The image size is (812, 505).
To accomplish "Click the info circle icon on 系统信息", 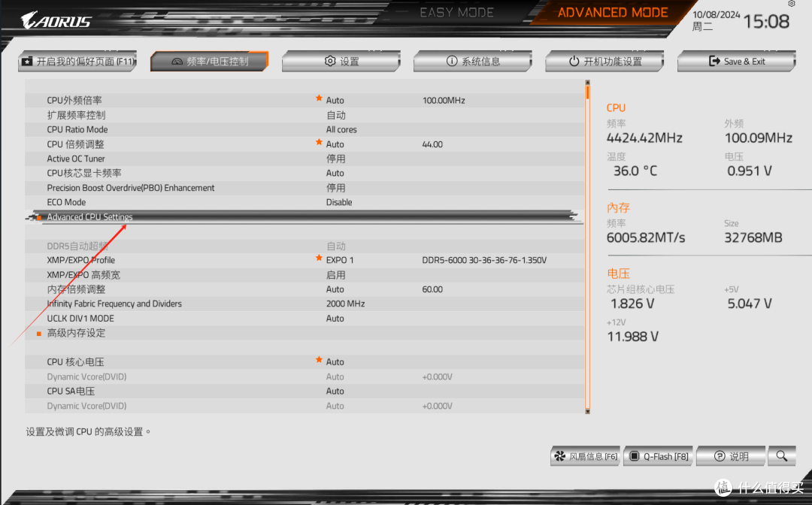I will click(450, 61).
